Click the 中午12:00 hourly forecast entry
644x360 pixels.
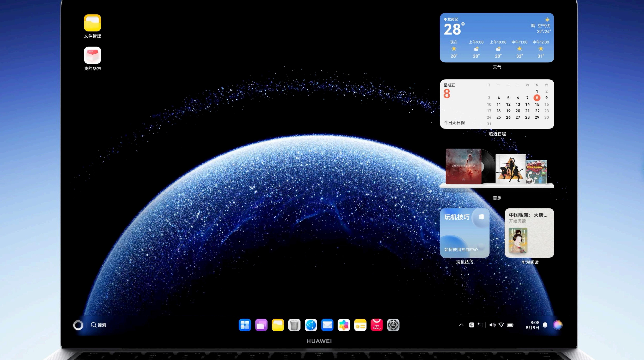[x=541, y=49]
